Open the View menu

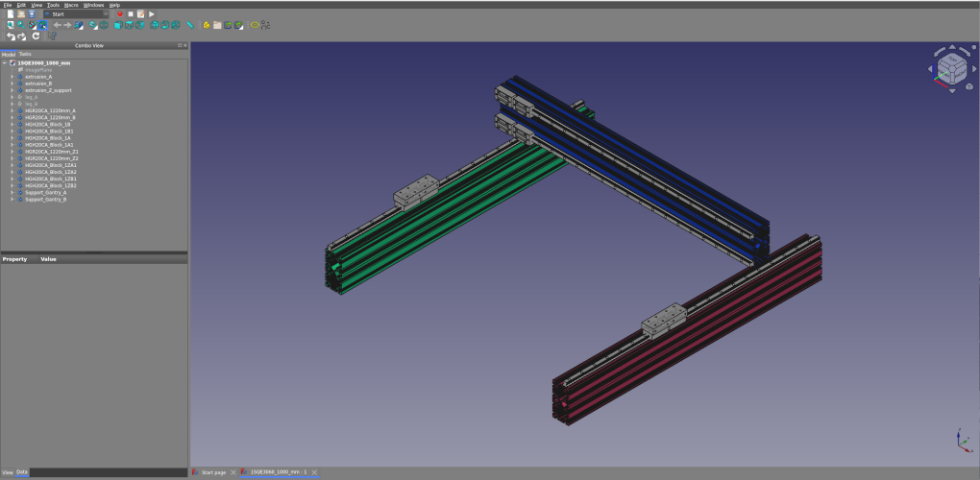[37, 5]
